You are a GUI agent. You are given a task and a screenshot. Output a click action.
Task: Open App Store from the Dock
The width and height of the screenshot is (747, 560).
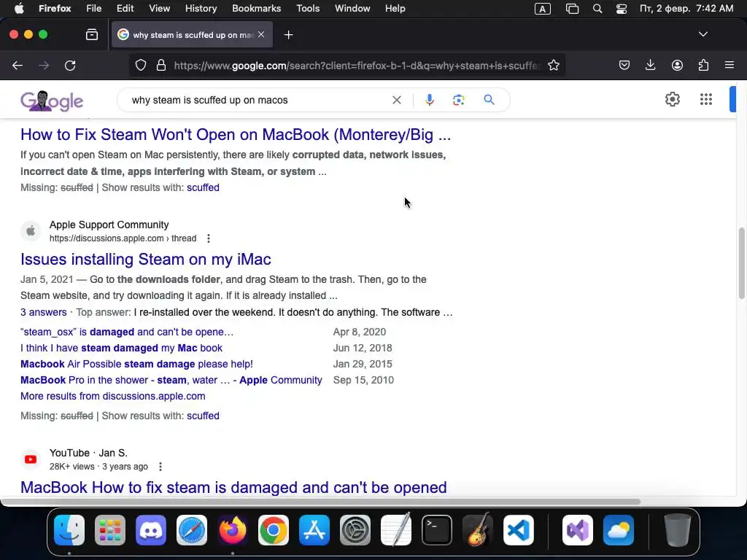[314, 530]
